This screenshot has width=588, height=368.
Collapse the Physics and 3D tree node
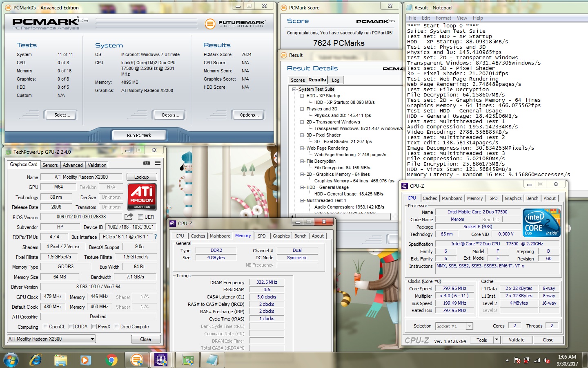pyautogui.click(x=302, y=109)
